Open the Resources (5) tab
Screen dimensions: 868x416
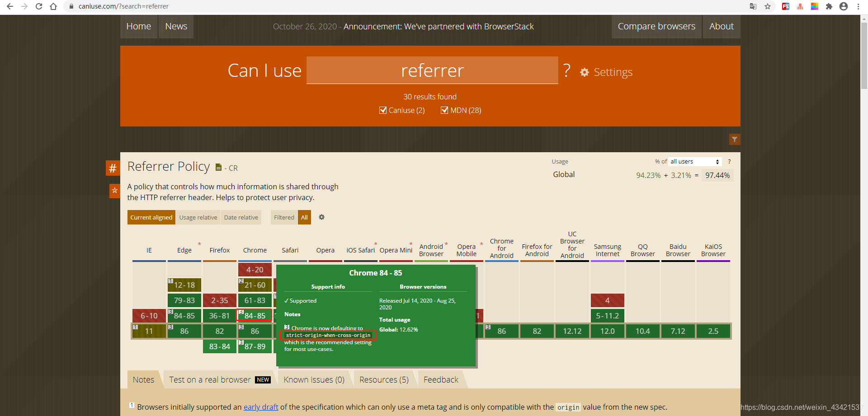[x=384, y=380]
